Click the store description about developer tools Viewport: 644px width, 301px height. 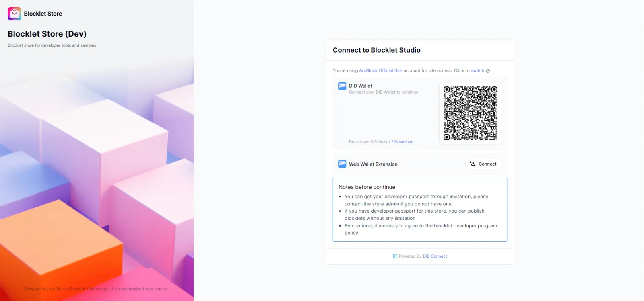pos(52,45)
